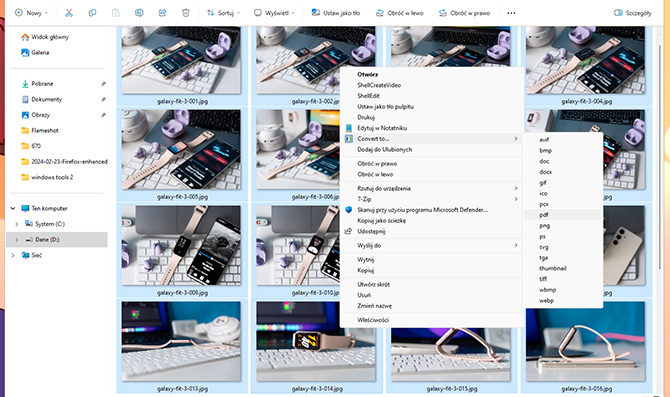The image size is (670, 397).
Task: Select galaxy-fit-3-001.jpg thumbnail
Action: click(x=182, y=60)
